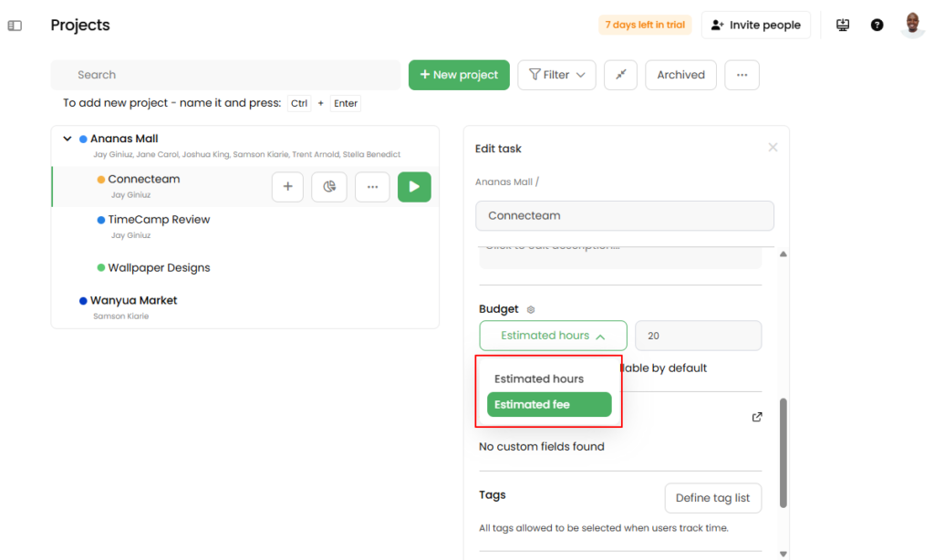Click the Projects page title

pyautogui.click(x=80, y=25)
